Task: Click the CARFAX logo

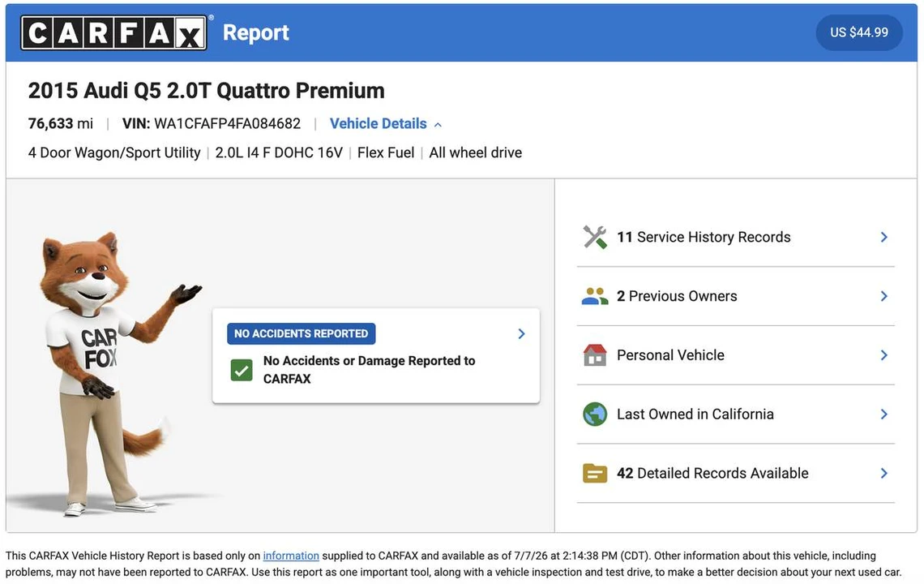Action: point(113,32)
